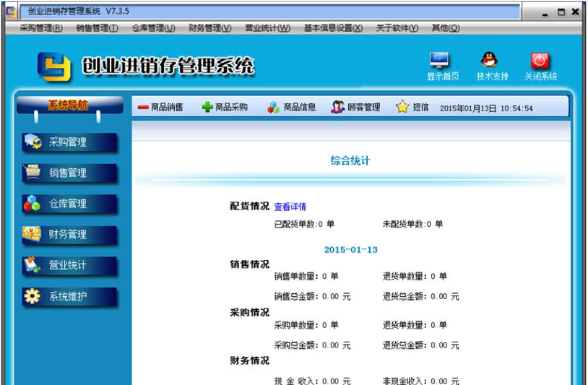Screen dimensions: 588x385
Task: Open 短信 from the quick toolbar
Action: pyautogui.click(x=412, y=107)
